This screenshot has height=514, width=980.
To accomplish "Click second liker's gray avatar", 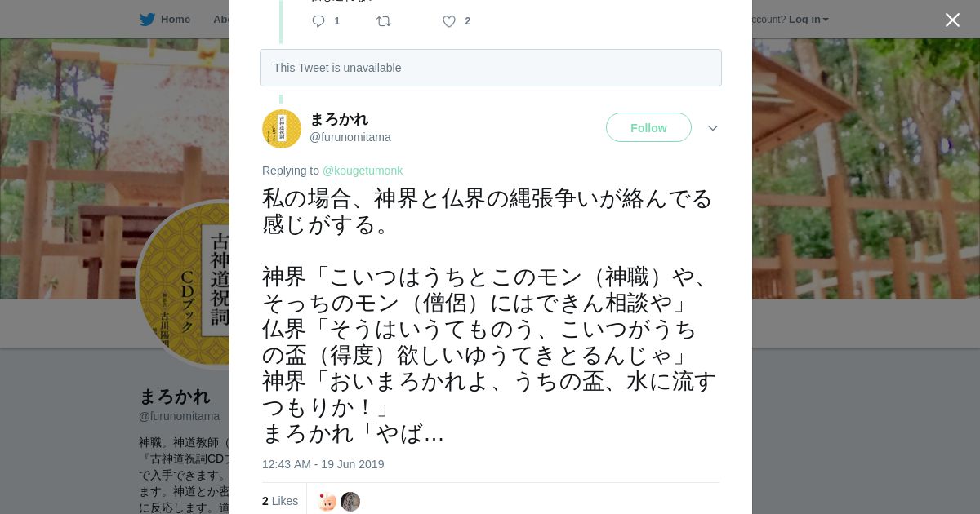I will (350, 502).
